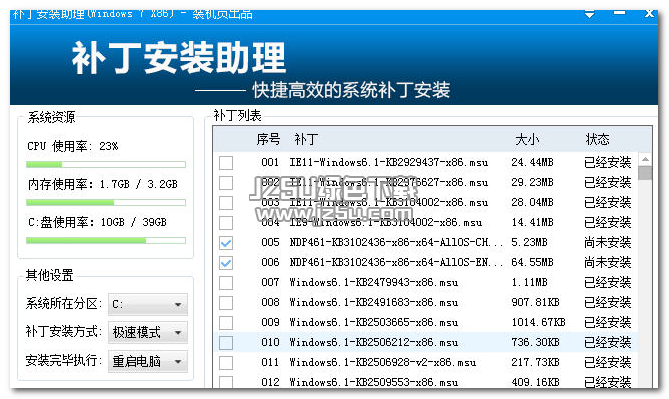This screenshot has width=669, height=399.
Task: Sort by the 大小 column header
Action: click(x=527, y=139)
